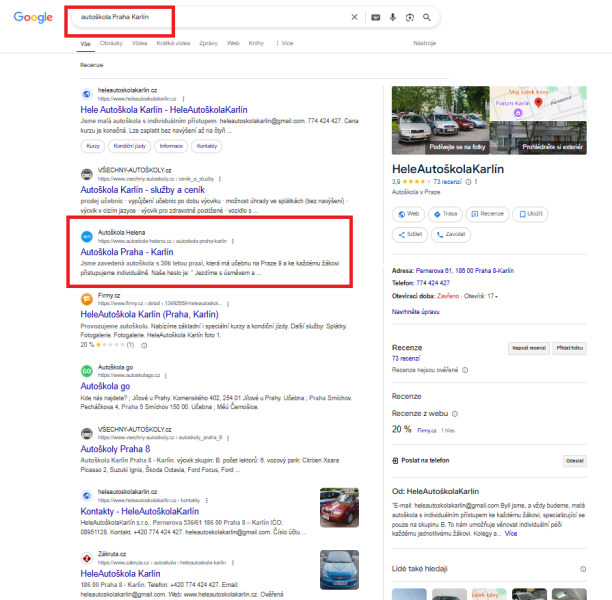The height and width of the screenshot is (600, 612).
Task: Open Kontakty - HeleAutoškolaKarlín result
Action: tap(140, 511)
